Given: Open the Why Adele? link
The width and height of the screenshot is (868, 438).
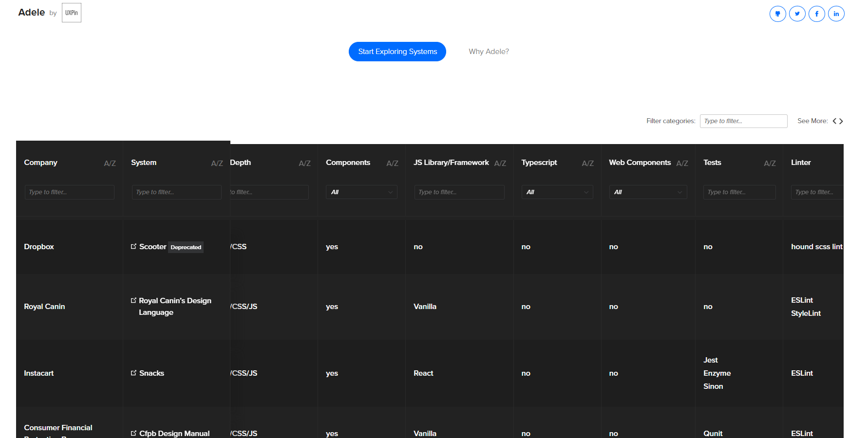Looking at the screenshot, I should 489,52.
